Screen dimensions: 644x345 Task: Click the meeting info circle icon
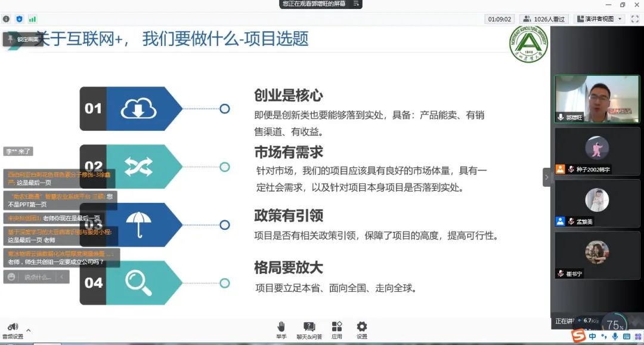click(x=7, y=19)
